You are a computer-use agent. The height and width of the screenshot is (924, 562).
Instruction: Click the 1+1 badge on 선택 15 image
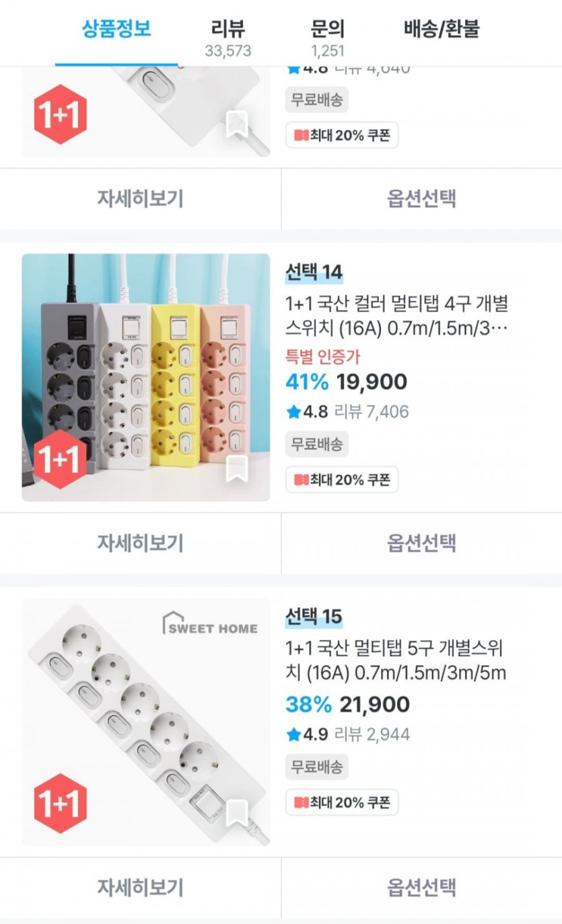point(61,804)
